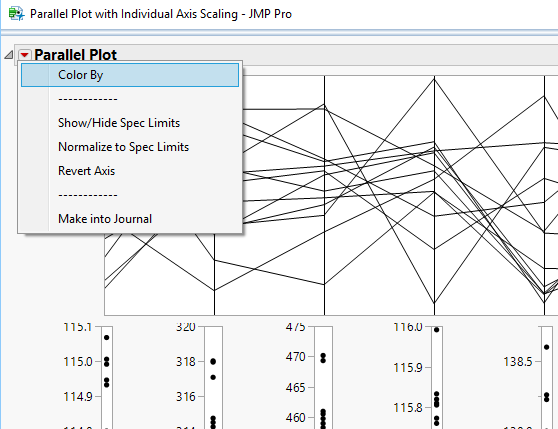Click axis label 316 on second scale
558x429 pixels.
(186, 396)
